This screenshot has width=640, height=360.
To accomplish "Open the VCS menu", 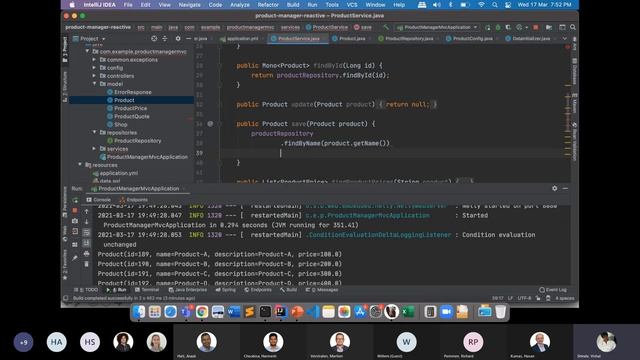I will (x=351, y=5).
